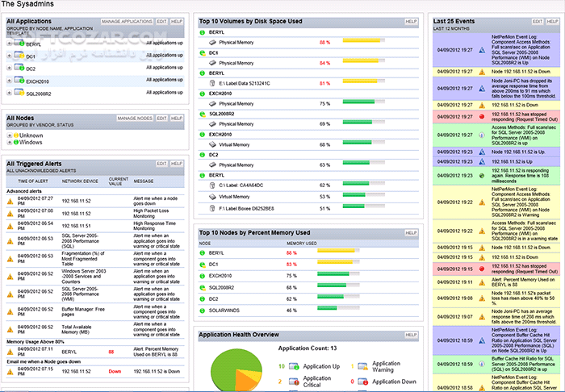Open the DC2 application link
Screen dimensions: 565x392
(x=31, y=69)
